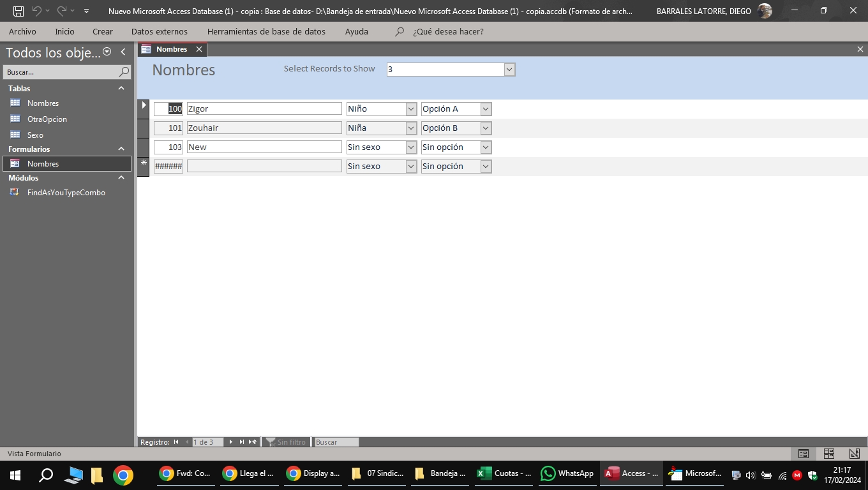Click the current record number box '1 de 3'

tap(207, 442)
